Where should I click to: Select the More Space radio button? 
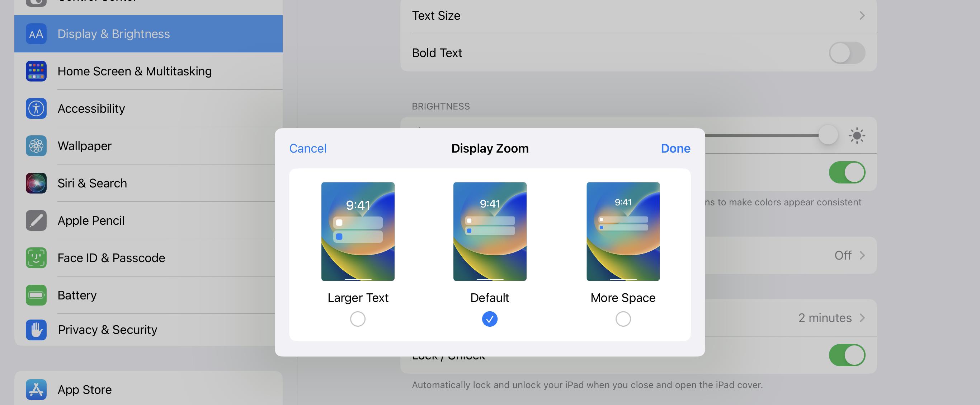(623, 319)
